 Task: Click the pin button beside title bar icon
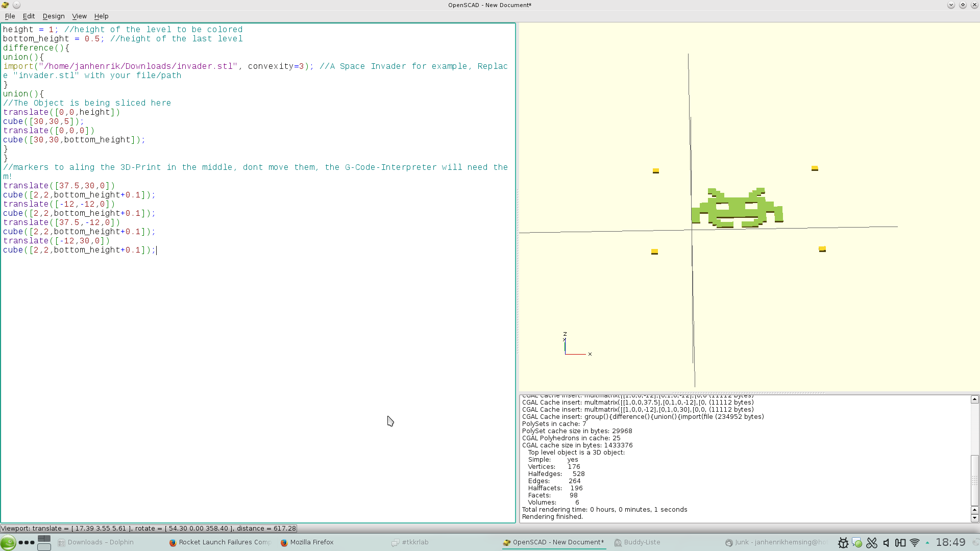point(16,5)
